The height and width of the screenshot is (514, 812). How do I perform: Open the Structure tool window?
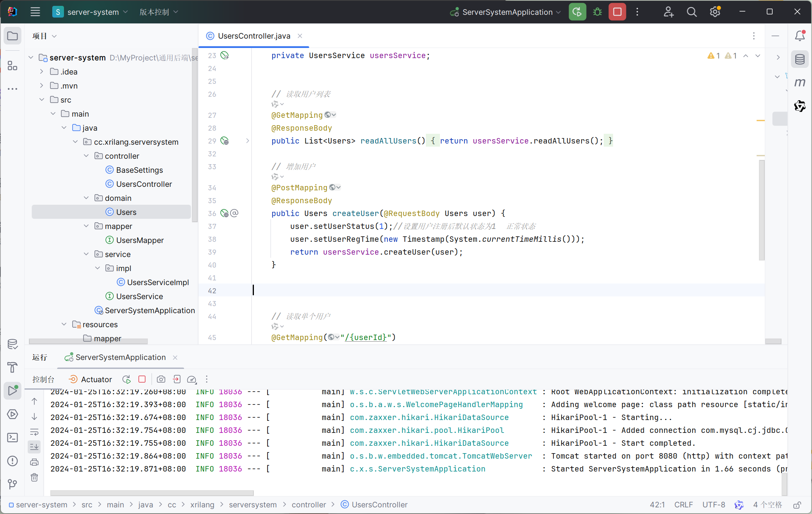point(12,66)
